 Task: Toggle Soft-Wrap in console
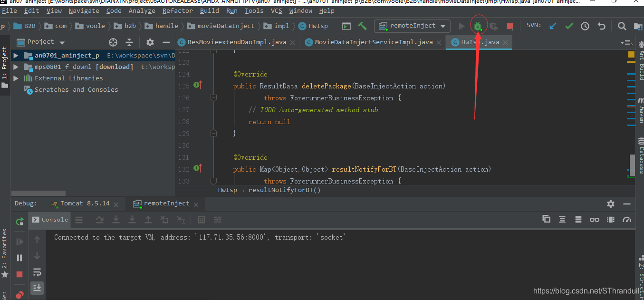click(x=37, y=272)
